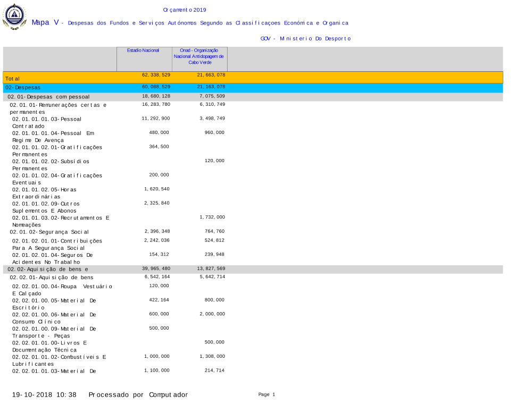Click the 19-10-2018 10:38 timestamp in footer
This screenshot has height=411, width=532.
pyautogui.click(x=44, y=395)
